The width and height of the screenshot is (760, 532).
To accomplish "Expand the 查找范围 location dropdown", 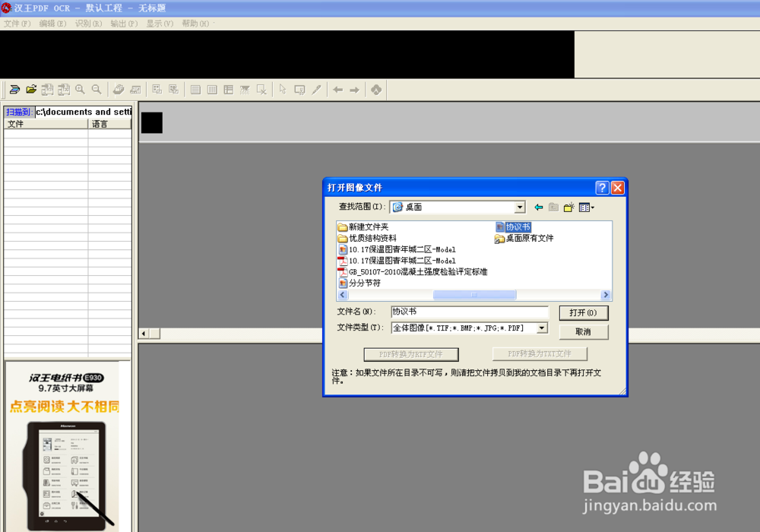I will (x=520, y=207).
